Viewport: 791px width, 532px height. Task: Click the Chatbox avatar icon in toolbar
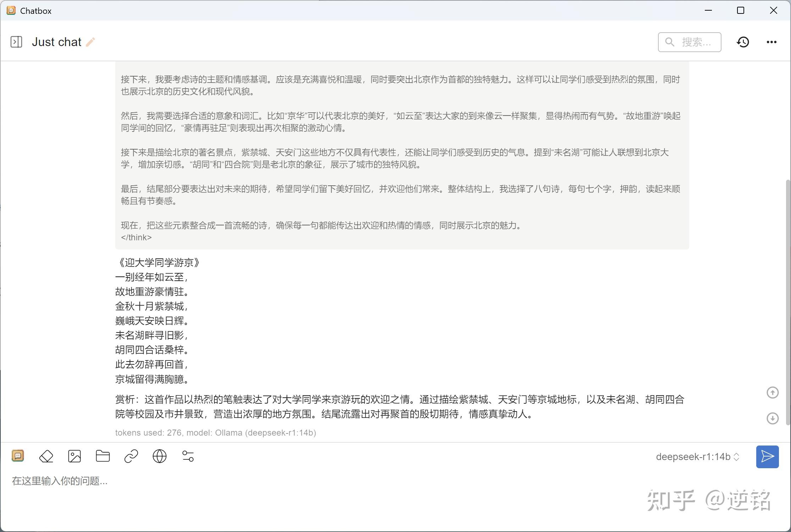[x=18, y=456]
